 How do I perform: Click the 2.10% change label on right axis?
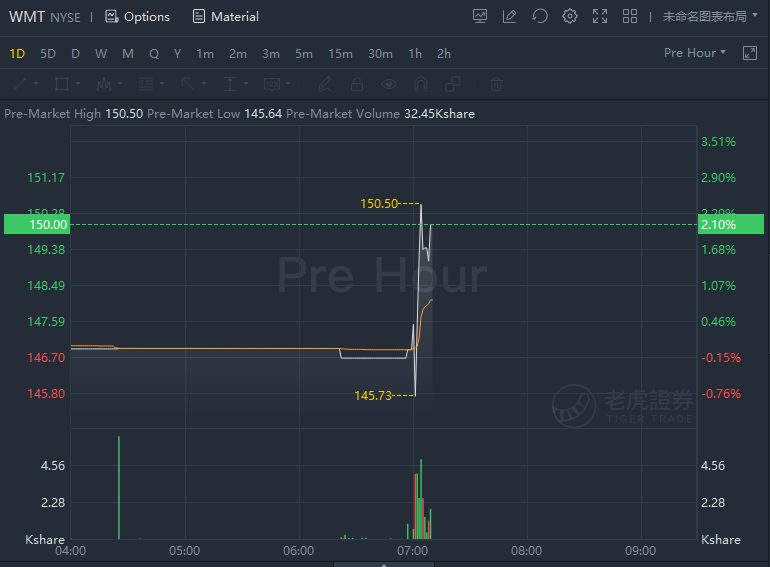(x=731, y=224)
